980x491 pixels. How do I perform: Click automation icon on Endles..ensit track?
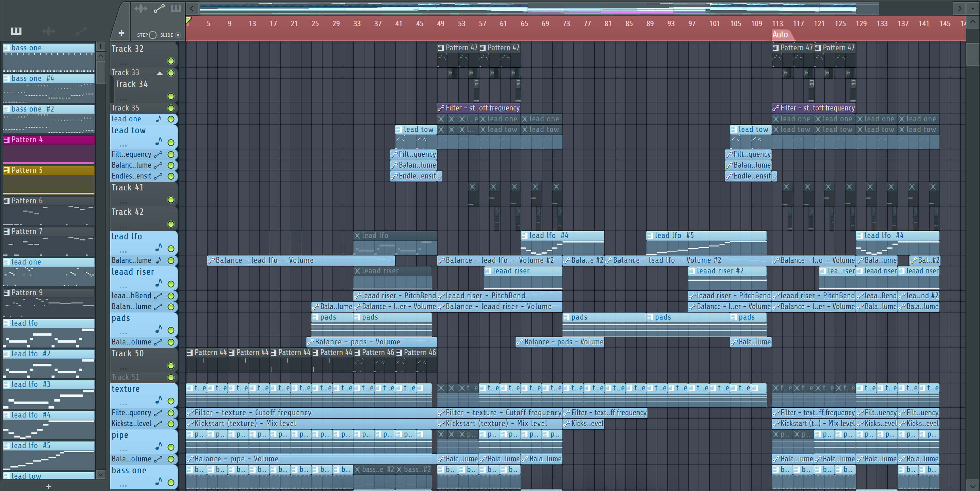(158, 176)
